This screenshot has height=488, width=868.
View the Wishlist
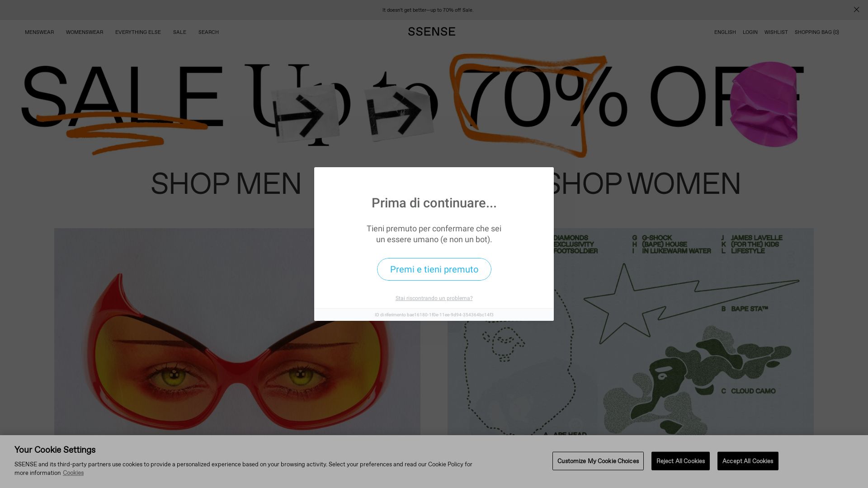point(776,32)
